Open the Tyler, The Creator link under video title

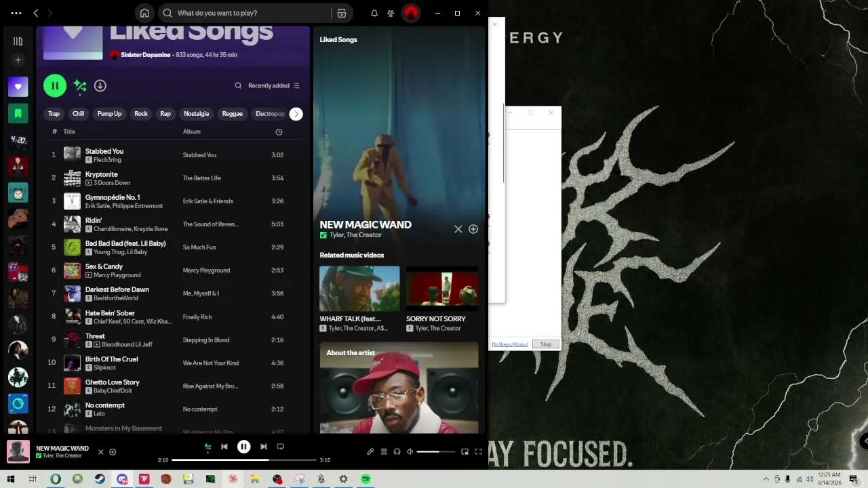click(x=355, y=235)
